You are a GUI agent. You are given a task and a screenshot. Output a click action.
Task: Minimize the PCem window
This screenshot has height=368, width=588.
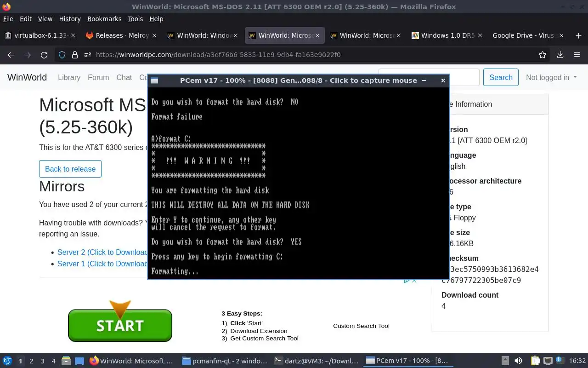(424, 80)
